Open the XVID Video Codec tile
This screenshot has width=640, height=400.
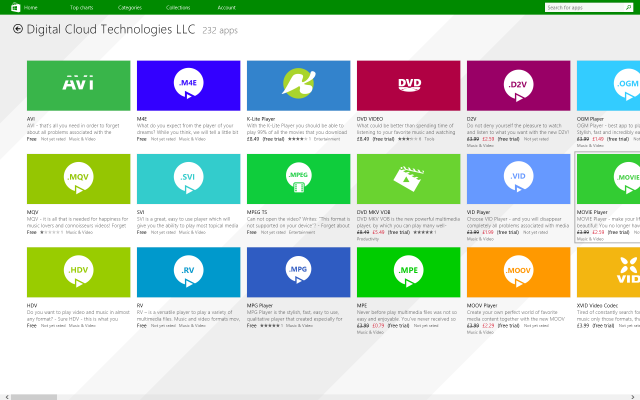(608, 272)
